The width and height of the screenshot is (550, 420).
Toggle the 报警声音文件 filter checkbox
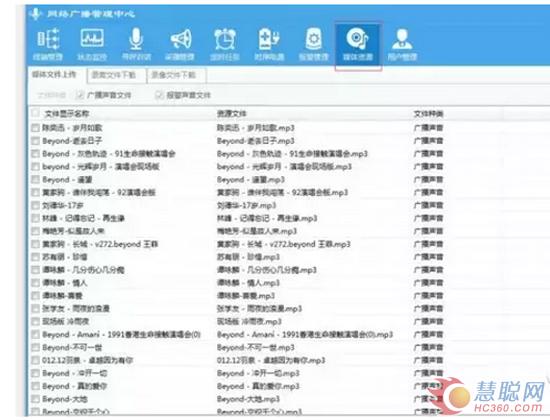[160, 95]
